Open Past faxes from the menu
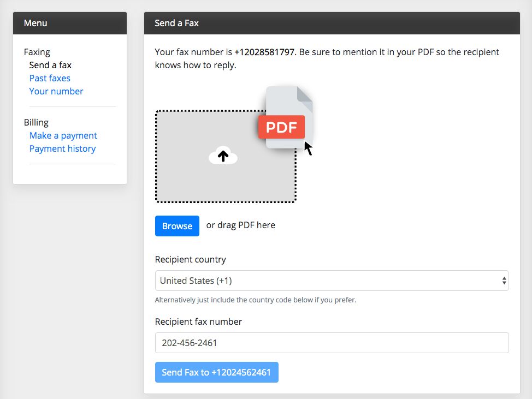The image size is (532, 399). [x=50, y=78]
